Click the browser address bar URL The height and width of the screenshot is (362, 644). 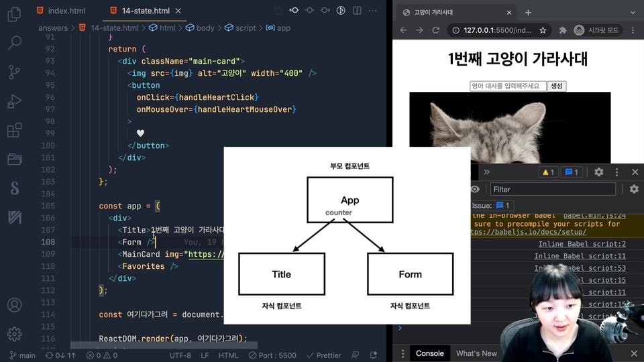click(497, 30)
